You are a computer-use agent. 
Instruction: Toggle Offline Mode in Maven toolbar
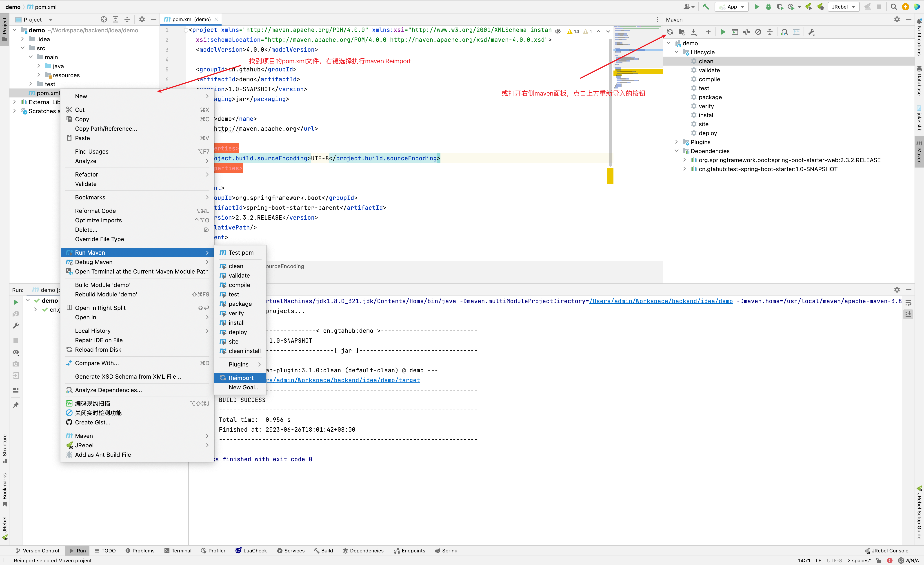[747, 32]
